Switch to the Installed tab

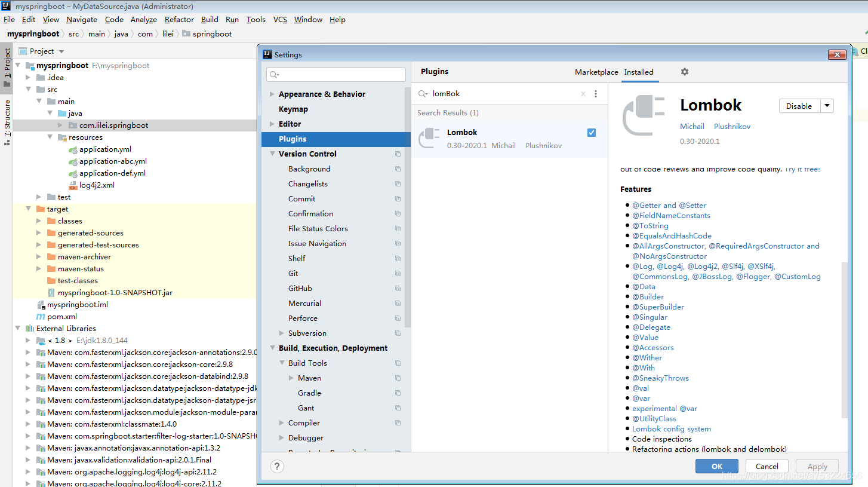point(639,72)
